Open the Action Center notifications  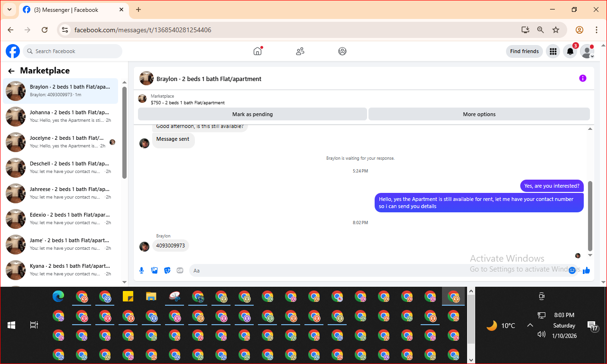point(593,326)
